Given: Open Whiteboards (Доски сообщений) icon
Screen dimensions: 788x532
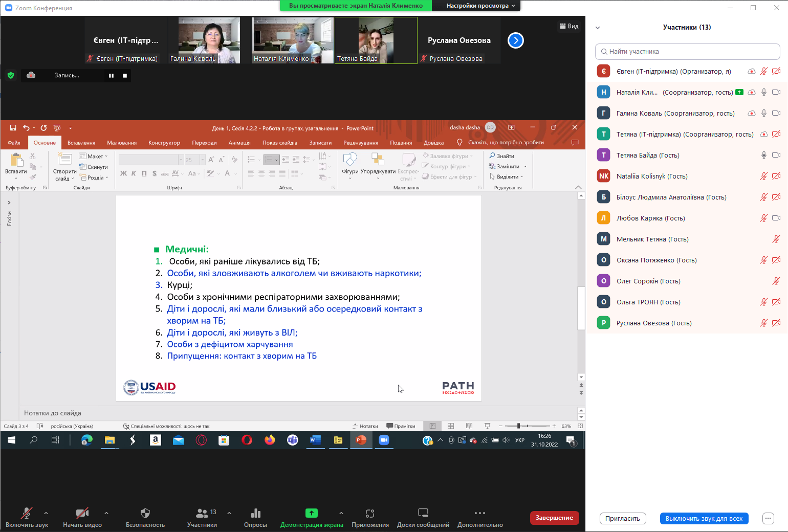Looking at the screenshot, I should pos(423,513).
